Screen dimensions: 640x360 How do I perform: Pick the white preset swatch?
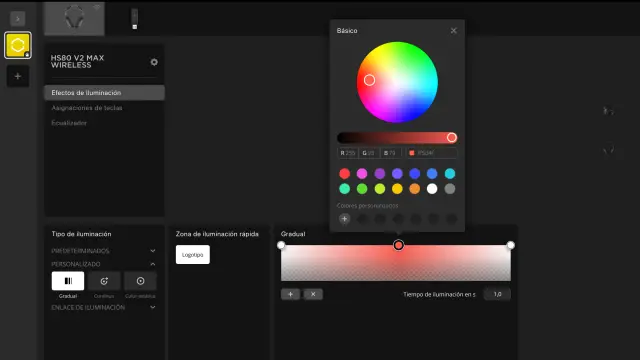click(432, 189)
